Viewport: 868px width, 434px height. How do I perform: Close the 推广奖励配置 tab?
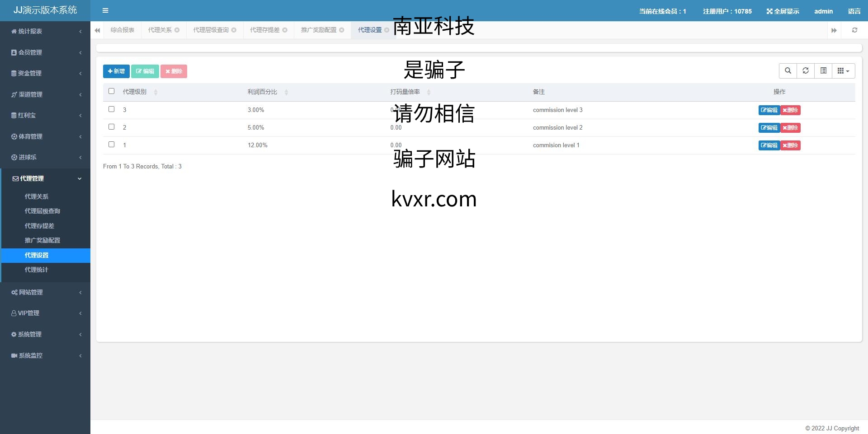[x=342, y=30]
